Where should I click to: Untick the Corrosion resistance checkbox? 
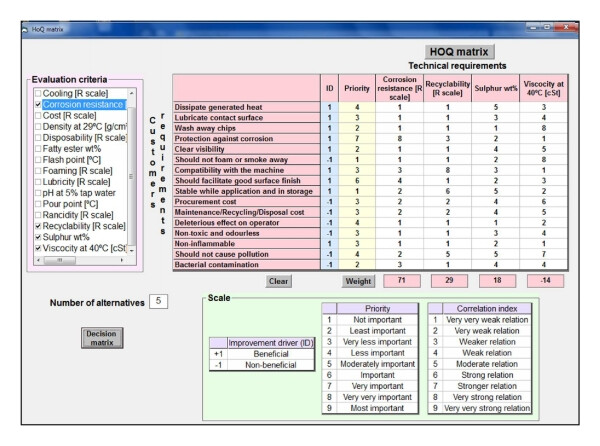pyautogui.click(x=38, y=104)
